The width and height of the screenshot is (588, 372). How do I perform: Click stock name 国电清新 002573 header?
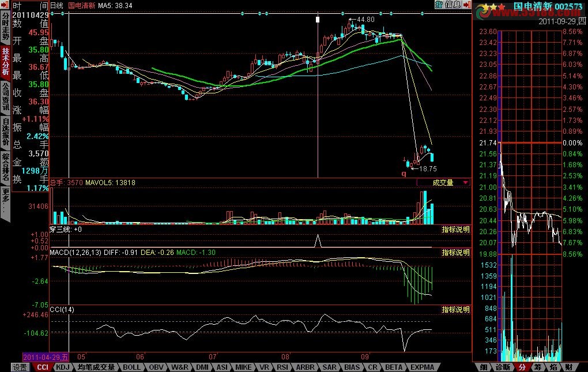pos(548,6)
